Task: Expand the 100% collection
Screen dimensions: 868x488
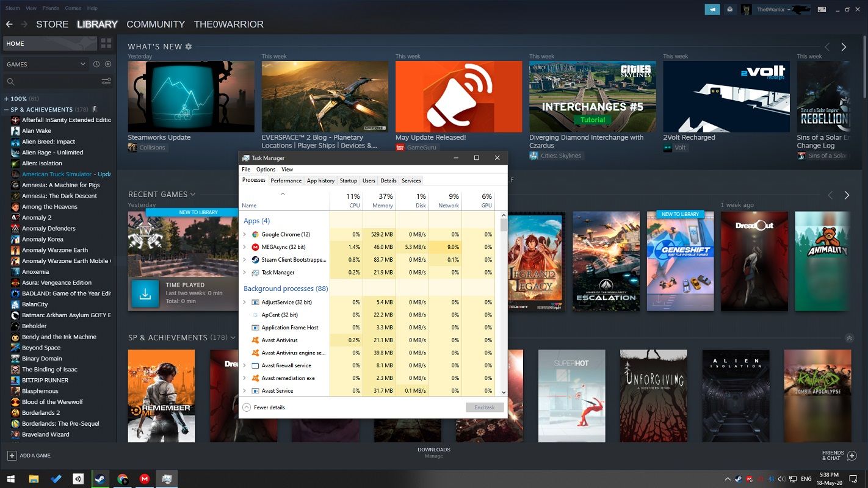Action: click(x=6, y=99)
